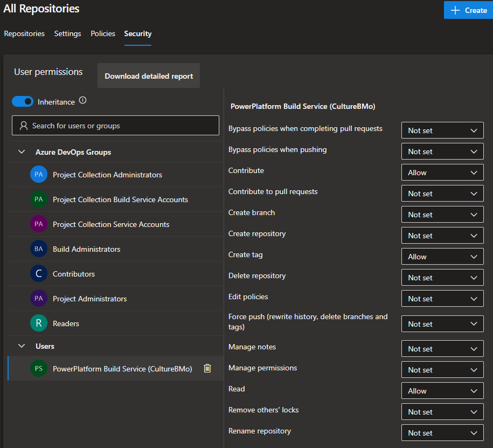Open the Project Collection Service Accounts group
This screenshot has height=448, width=493.
(x=115, y=224)
